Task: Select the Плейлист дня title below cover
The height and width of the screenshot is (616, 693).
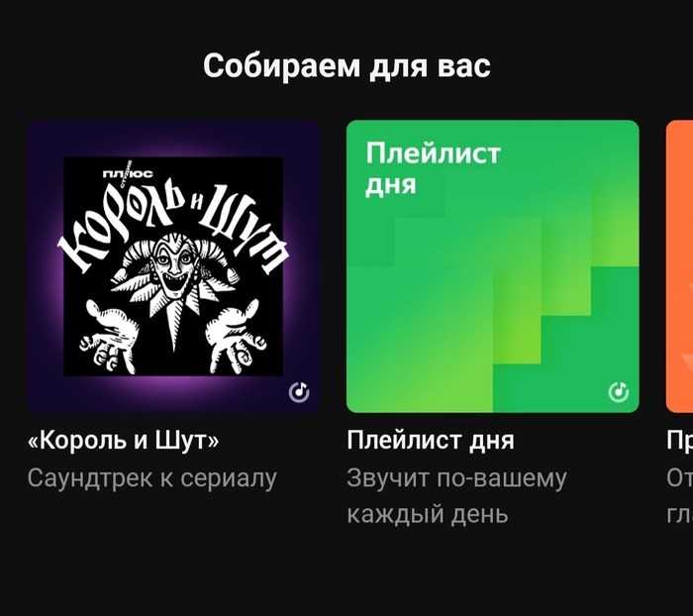Action: click(x=431, y=441)
